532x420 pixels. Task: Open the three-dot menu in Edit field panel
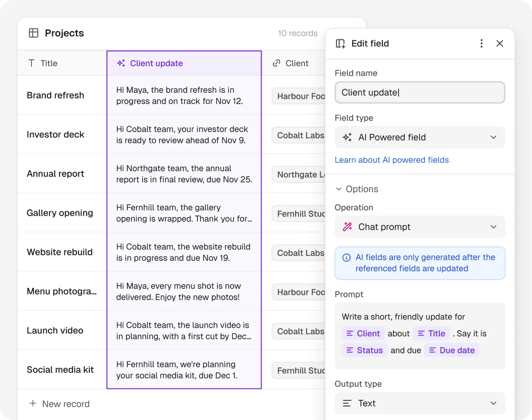tap(481, 43)
